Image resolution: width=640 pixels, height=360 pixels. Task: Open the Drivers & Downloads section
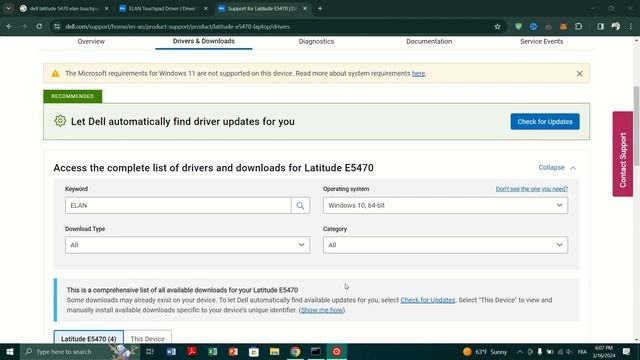point(204,41)
